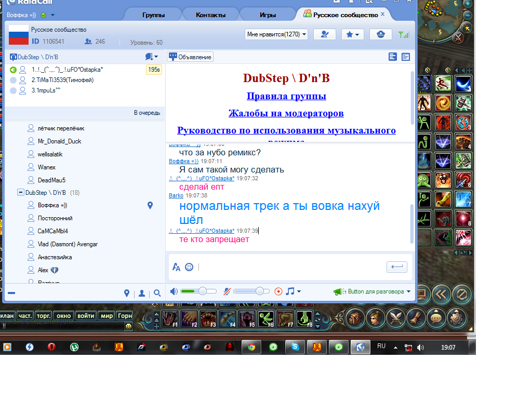Click the member edit icon button
The height and width of the screenshot is (399, 532).
[x=325, y=34]
